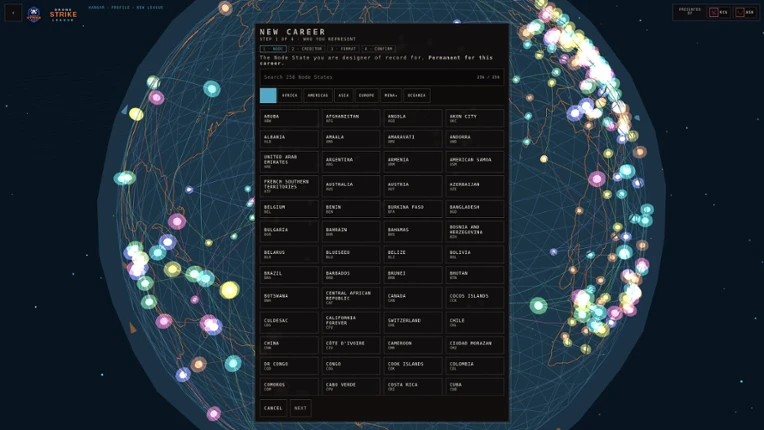The height and width of the screenshot is (430, 764).
Task: Focus the Search Node States field
Action: [x=382, y=77]
